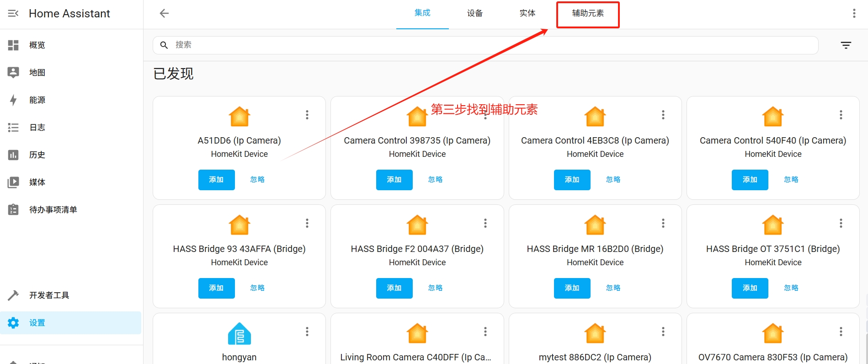Click HomeKit icon of A51DD6 card
This screenshot has width=868, height=364.
240,117
